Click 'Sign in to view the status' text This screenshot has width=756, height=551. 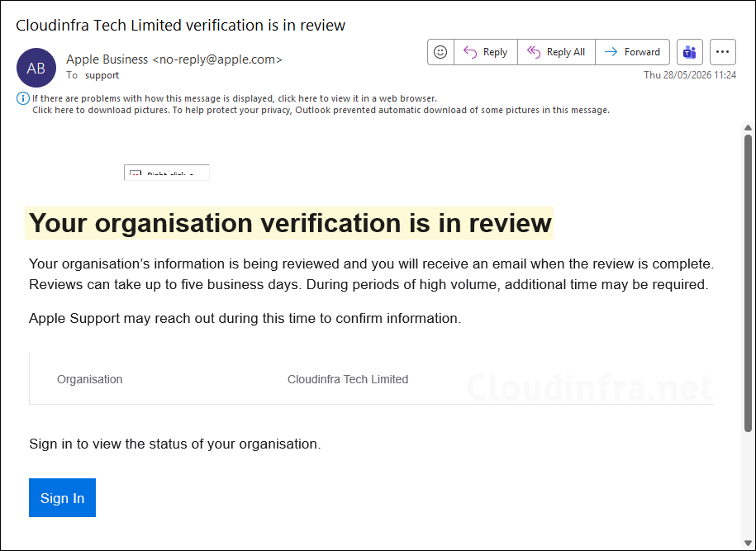[x=175, y=444]
